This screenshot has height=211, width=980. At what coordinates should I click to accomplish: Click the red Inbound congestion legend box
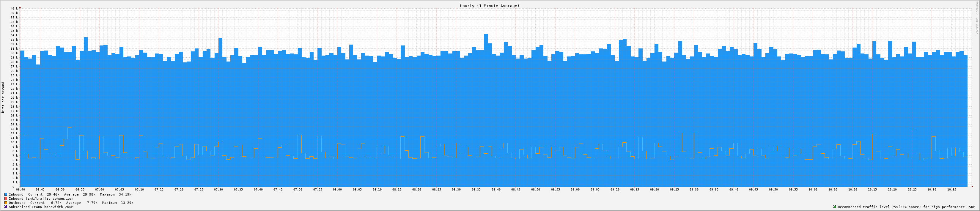point(6,199)
